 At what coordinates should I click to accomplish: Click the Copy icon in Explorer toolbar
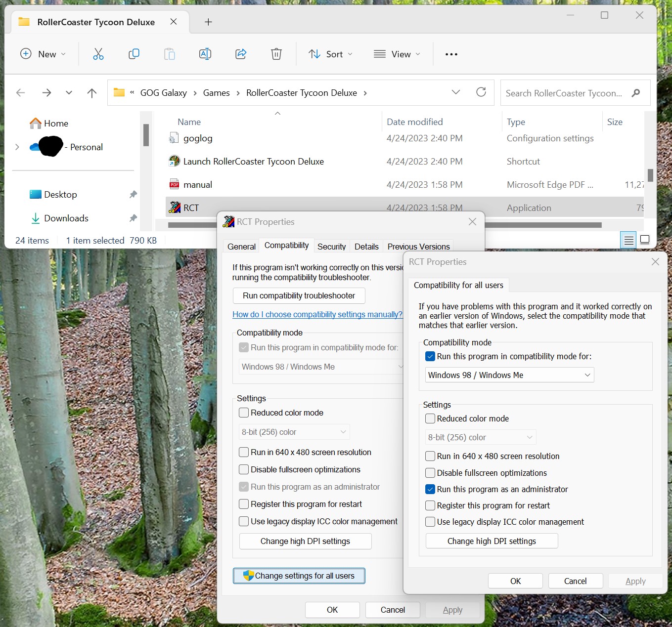coord(134,54)
